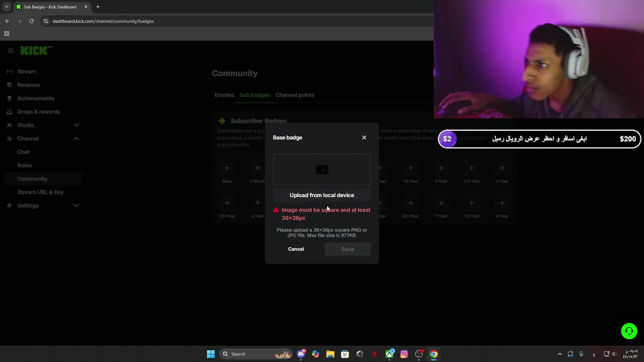Screen dimensions: 644x362
Task: Click the microphone tray icon
Action: pyautogui.click(x=581, y=354)
